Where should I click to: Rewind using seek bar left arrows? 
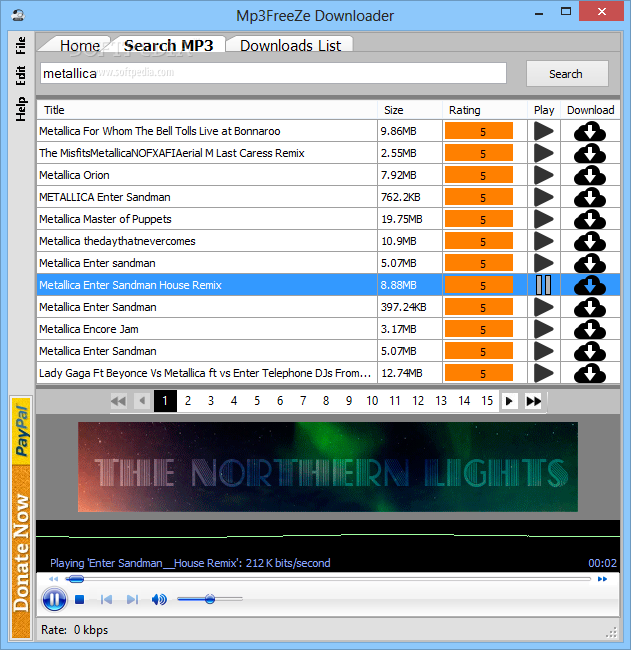53,579
